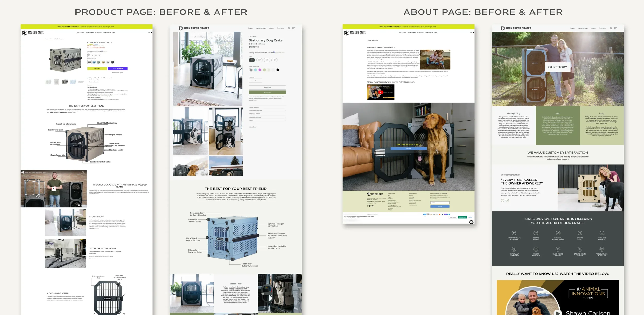Click the green Buy it now button
The height and width of the screenshot is (315, 644).
267,92
